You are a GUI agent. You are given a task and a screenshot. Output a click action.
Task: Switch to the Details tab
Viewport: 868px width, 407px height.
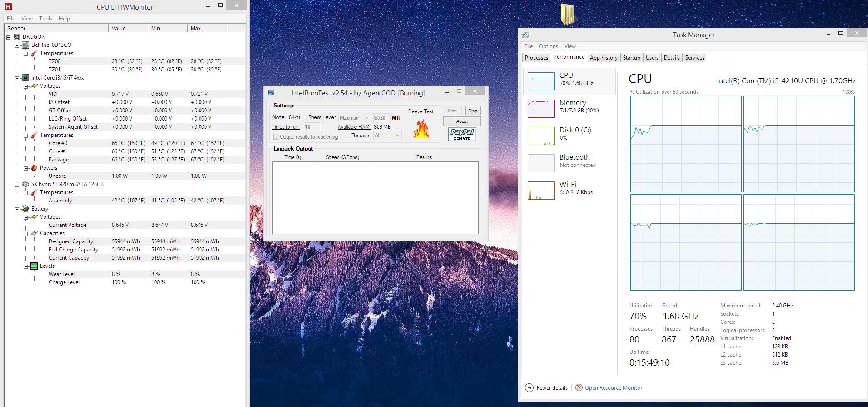pos(672,58)
